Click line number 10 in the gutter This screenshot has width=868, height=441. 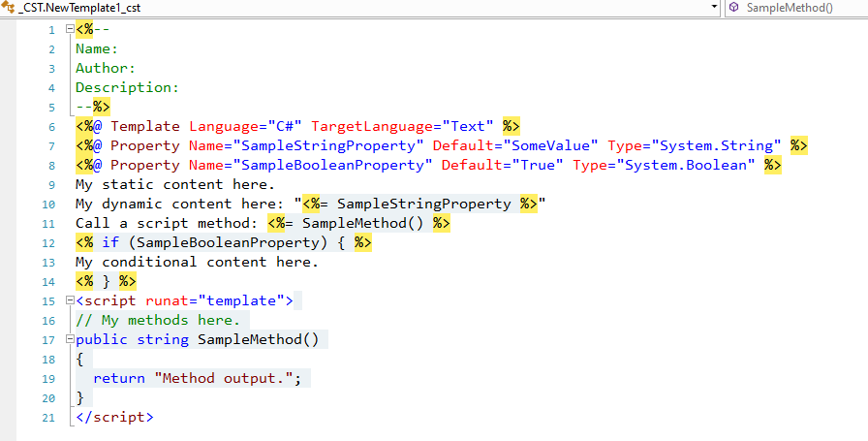tap(48, 205)
